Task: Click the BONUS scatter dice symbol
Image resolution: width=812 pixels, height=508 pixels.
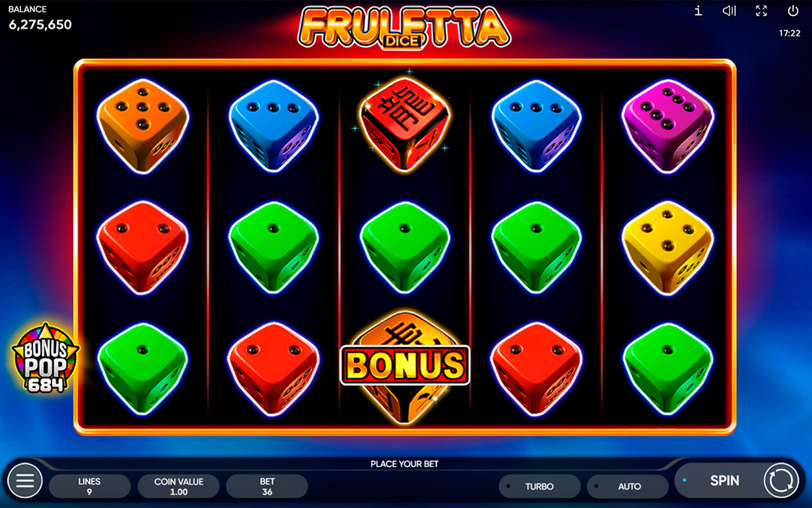Action: click(405, 366)
